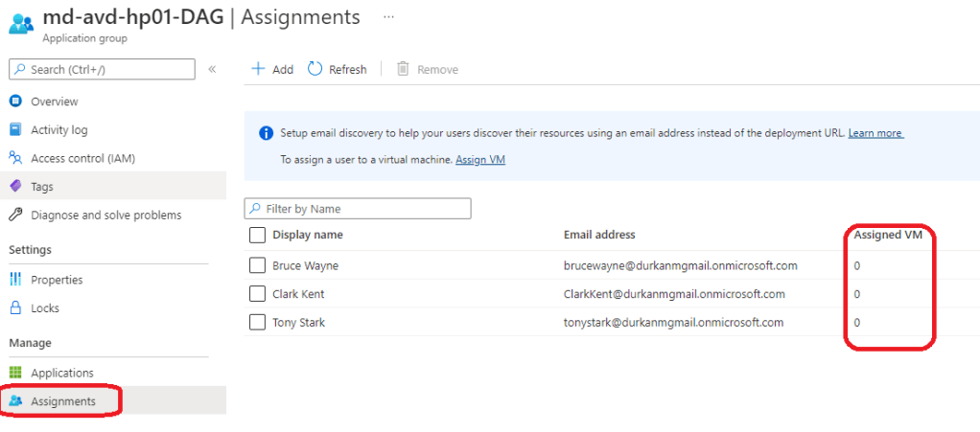980x432 pixels.
Task: Refresh the assignments list
Action: 338,69
